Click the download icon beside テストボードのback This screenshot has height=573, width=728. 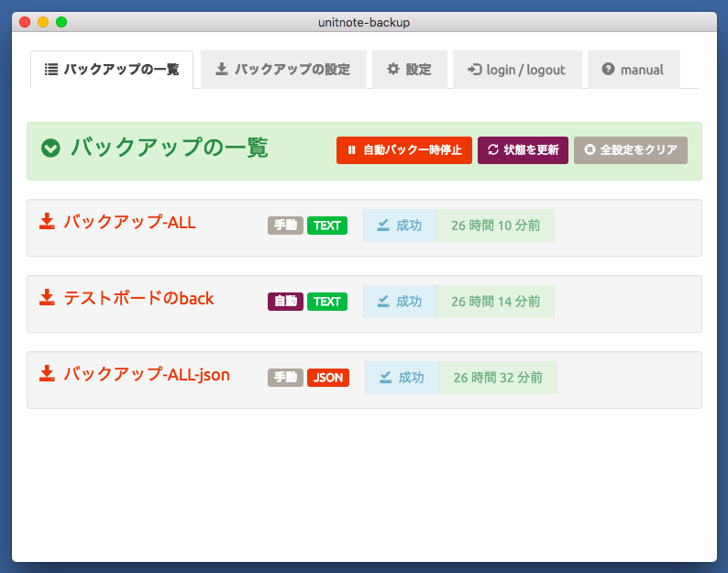(47, 297)
